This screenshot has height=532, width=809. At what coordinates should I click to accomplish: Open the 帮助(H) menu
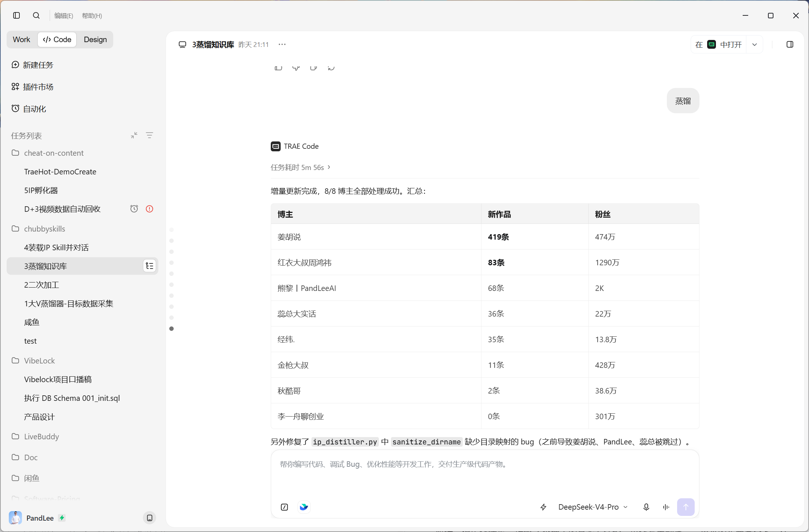pos(92,16)
